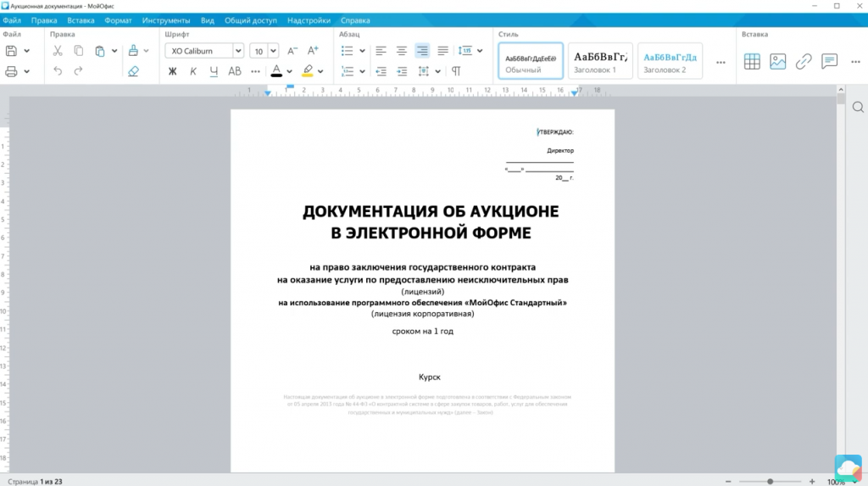Toggle non-printing characters pilcrow
The height and width of the screenshot is (486, 868).
[456, 71]
